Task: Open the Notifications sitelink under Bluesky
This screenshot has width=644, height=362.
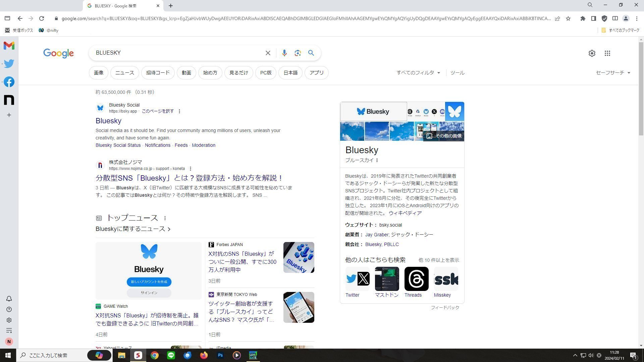Action: pyautogui.click(x=158, y=145)
